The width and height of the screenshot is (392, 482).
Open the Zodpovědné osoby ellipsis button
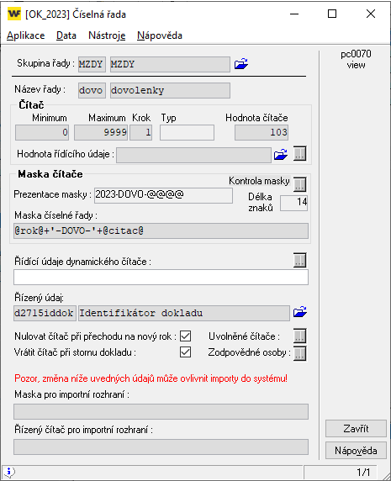300,353
